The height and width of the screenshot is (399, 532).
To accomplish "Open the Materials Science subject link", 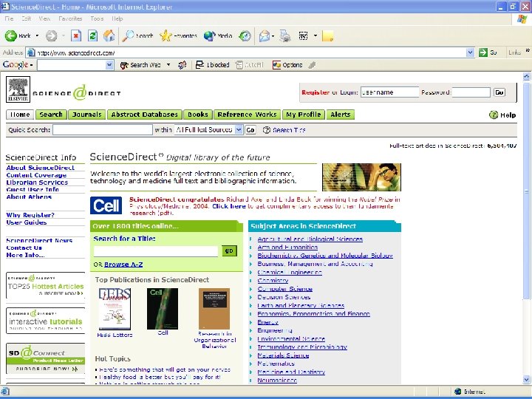I will pyautogui.click(x=283, y=355).
